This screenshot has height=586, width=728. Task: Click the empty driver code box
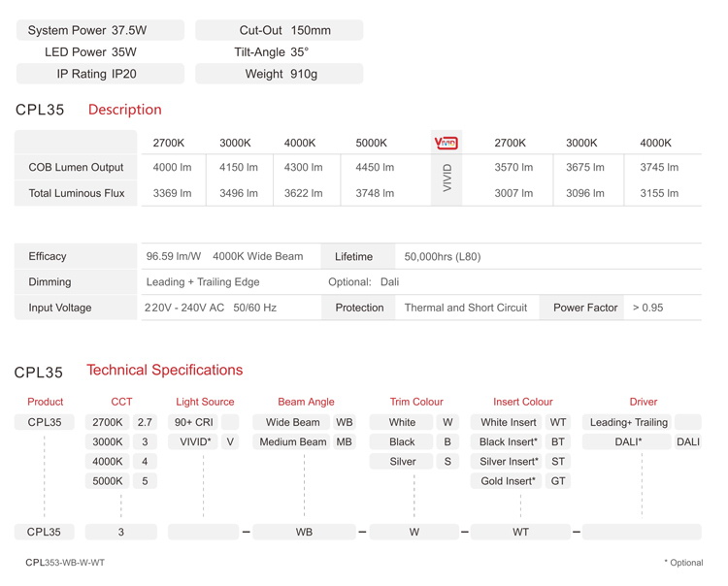tap(642, 532)
